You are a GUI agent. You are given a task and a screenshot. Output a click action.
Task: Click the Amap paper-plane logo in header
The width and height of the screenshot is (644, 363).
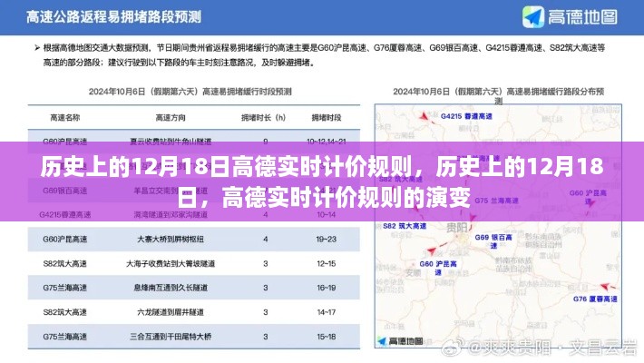[x=533, y=17]
